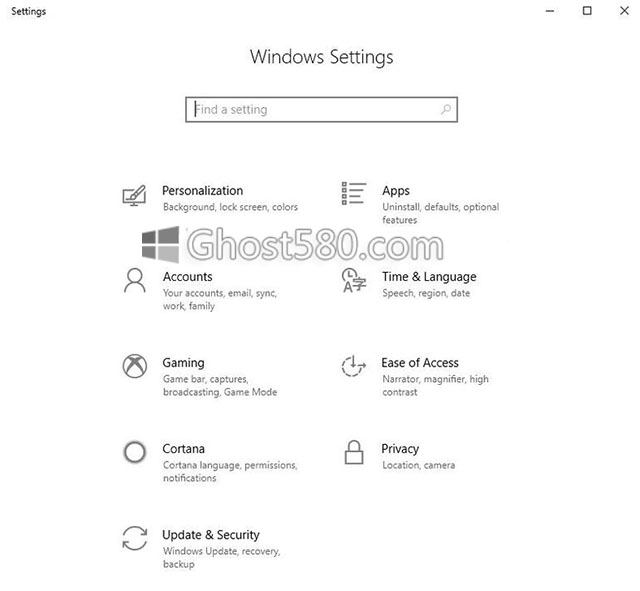
Task: Click 'Cortana language, permissions, notifications' text
Action: 230,472
